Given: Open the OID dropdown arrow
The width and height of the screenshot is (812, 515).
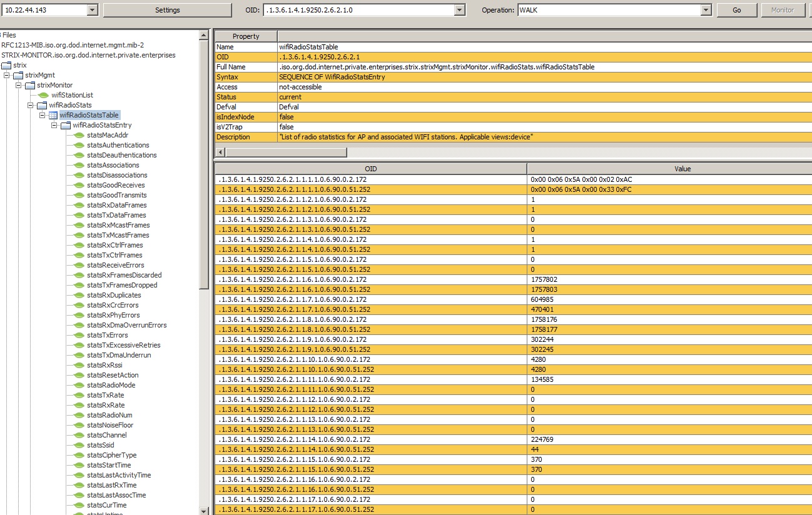Looking at the screenshot, I should point(460,10).
